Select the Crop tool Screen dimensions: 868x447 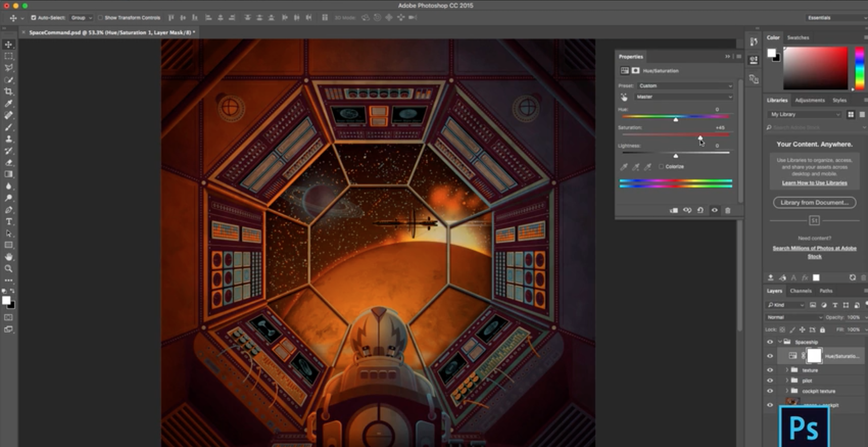pyautogui.click(x=8, y=92)
